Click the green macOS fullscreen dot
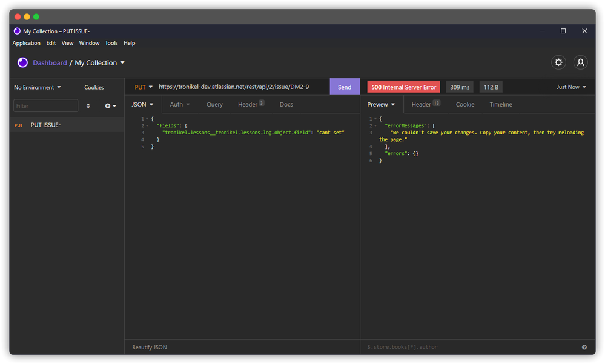605x364 pixels. [x=36, y=16]
